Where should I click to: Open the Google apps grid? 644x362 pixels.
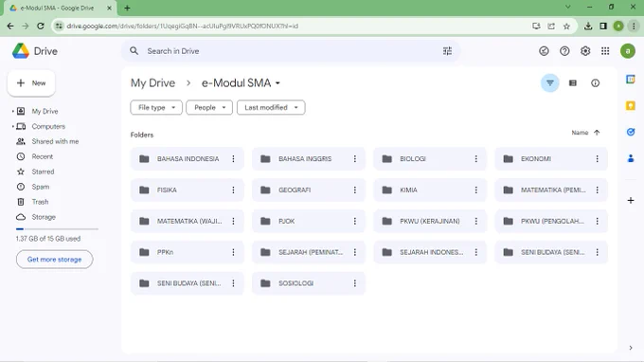pos(605,51)
